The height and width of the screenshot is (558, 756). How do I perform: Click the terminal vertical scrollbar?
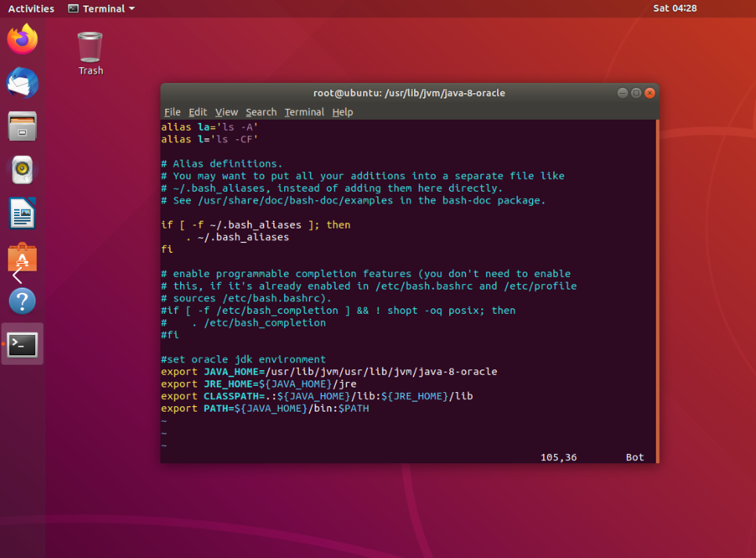click(657, 290)
